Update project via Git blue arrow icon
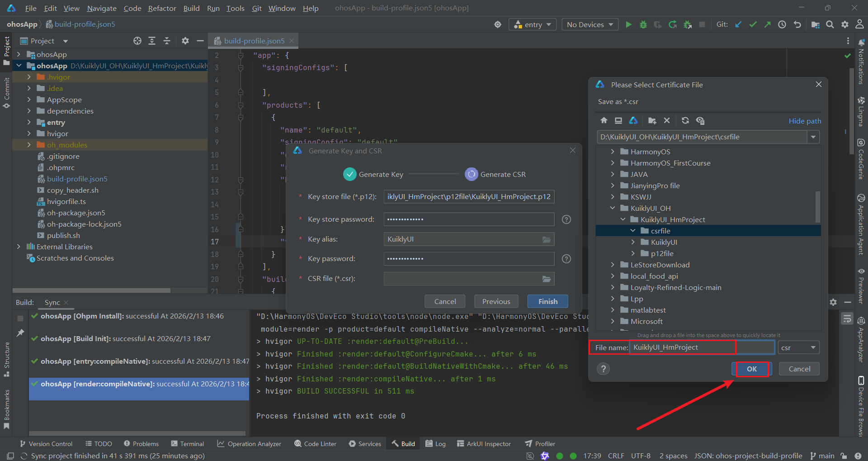 [x=738, y=24]
